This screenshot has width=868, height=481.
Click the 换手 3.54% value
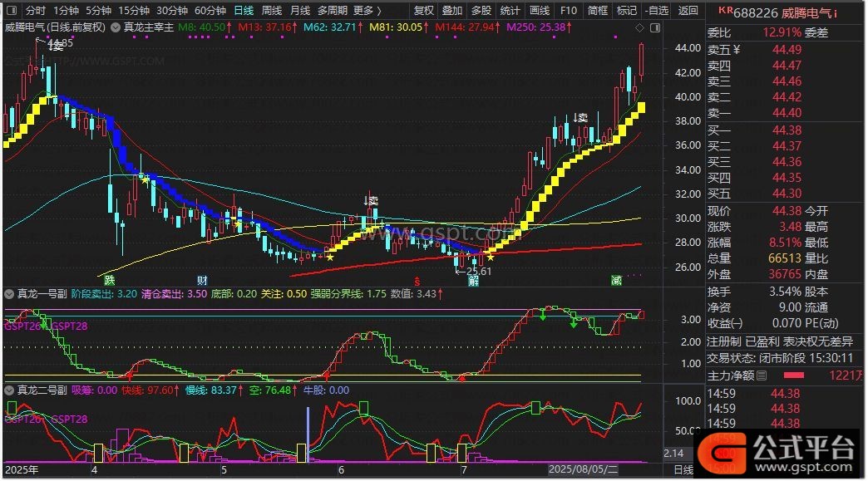(x=785, y=292)
